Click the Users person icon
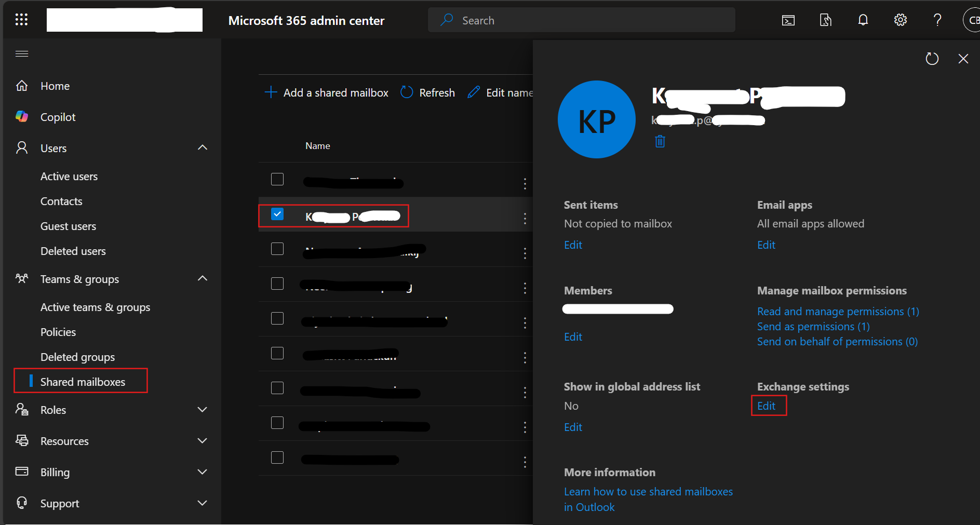The height and width of the screenshot is (525, 980). (22, 148)
